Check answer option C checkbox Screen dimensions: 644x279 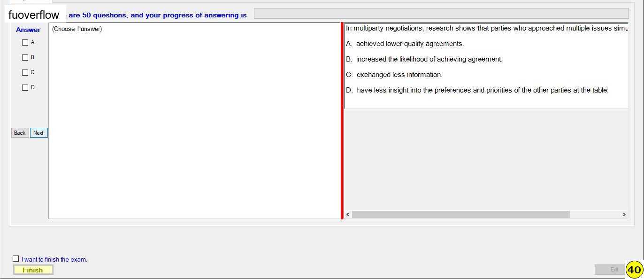(25, 73)
